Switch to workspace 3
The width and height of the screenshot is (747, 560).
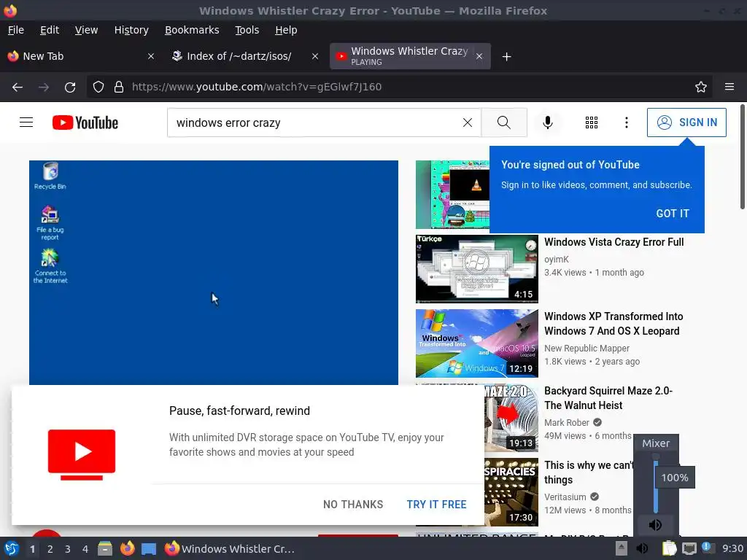pos(68,549)
